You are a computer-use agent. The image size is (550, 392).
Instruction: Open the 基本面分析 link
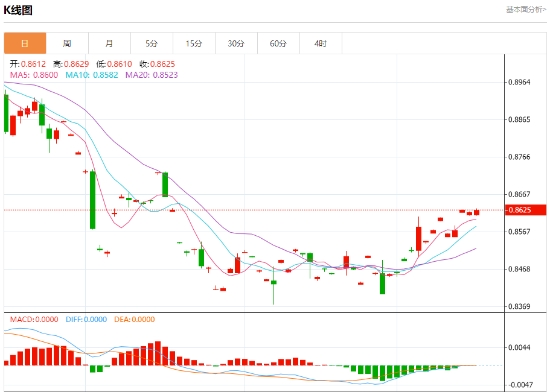pyautogui.click(x=525, y=10)
